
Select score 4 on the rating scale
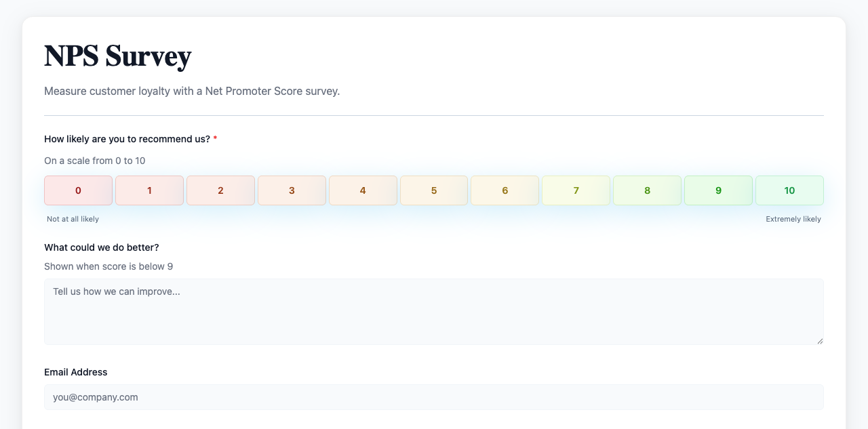point(363,190)
